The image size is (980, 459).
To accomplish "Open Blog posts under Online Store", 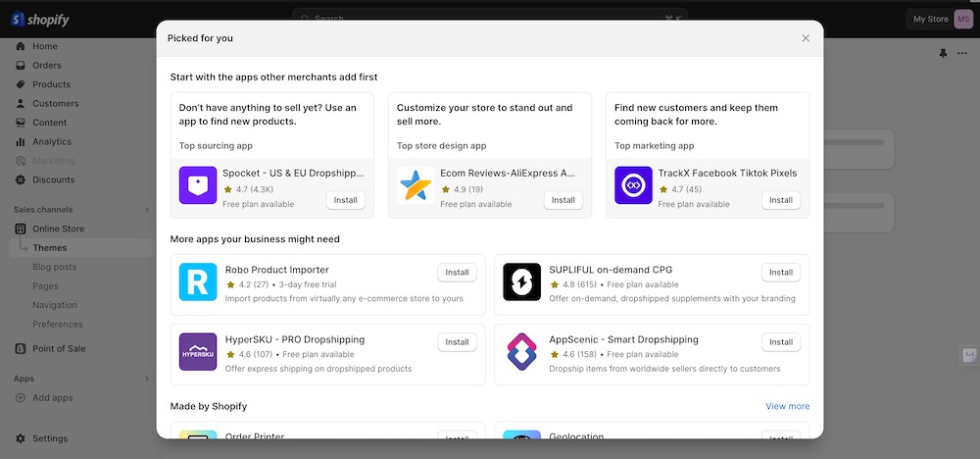I will [54, 267].
